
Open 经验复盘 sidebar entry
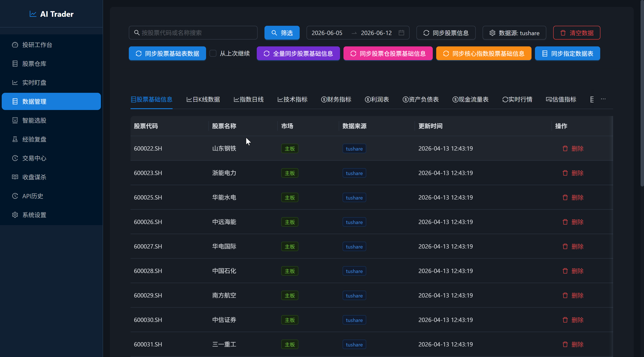tap(51, 139)
